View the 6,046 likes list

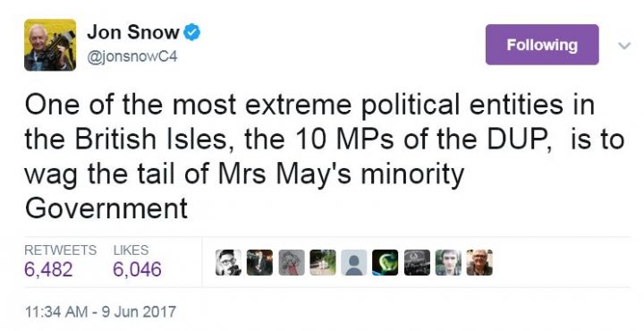[x=137, y=269]
